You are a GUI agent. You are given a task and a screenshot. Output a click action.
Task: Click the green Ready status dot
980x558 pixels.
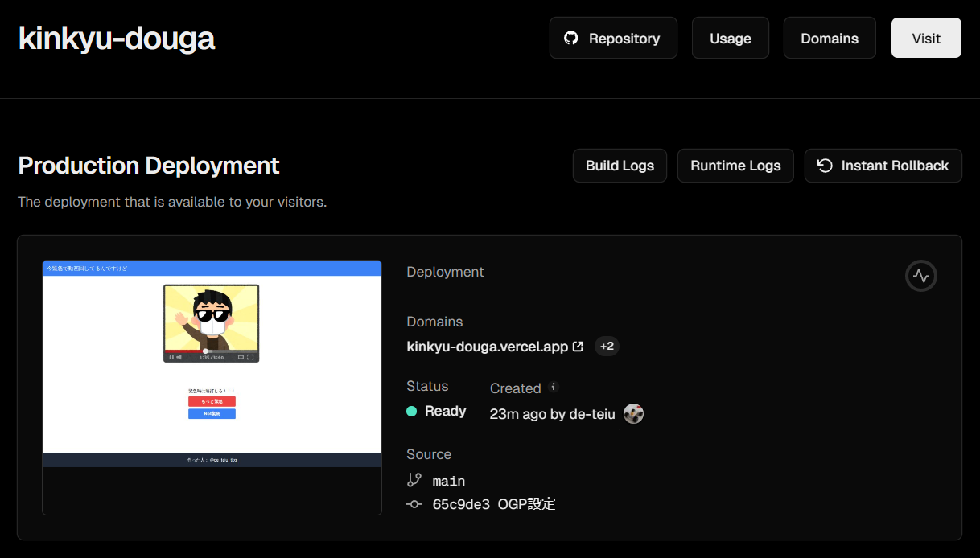tap(412, 411)
